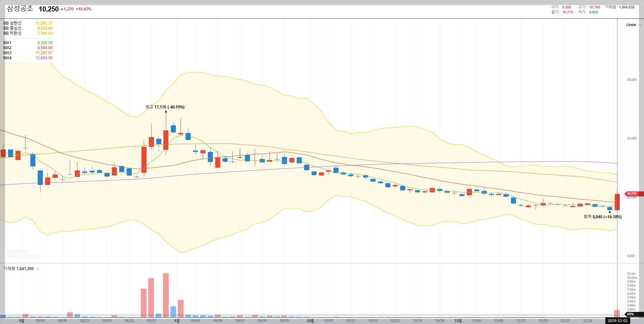Click the ▲1,370 price change value
The height and width of the screenshot is (324, 644).
(x=67, y=9)
